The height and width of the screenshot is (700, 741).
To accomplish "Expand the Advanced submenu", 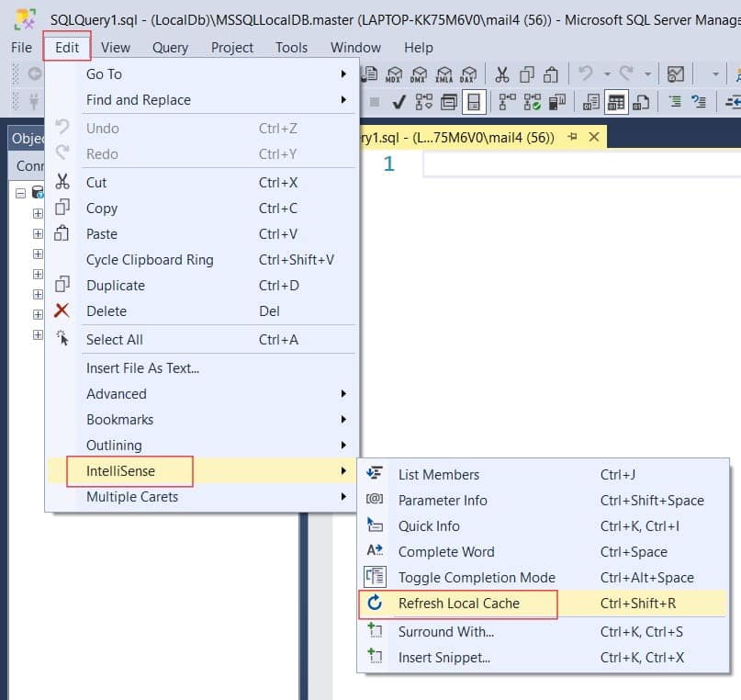I will click(202, 394).
